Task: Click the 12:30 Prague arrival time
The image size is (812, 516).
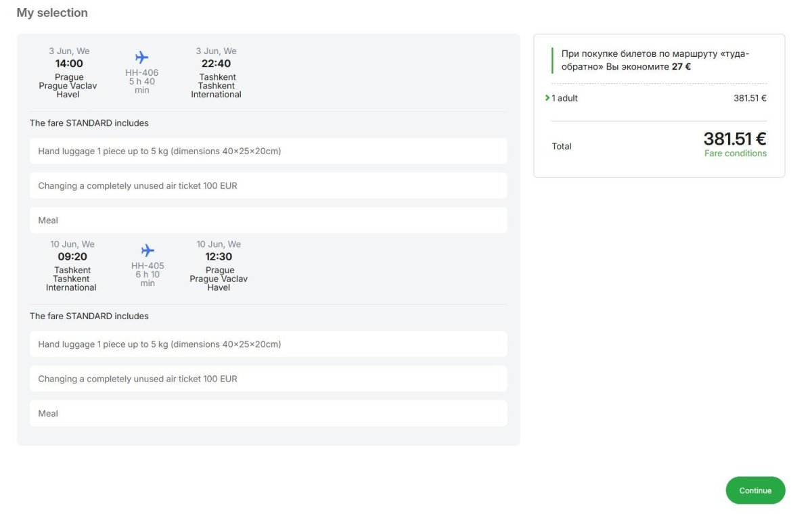Action: (x=219, y=257)
